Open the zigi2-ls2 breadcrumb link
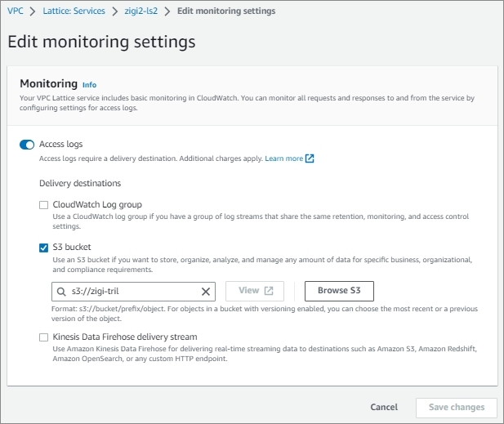This screenshot has height=424, width=504. pos(141,11)
